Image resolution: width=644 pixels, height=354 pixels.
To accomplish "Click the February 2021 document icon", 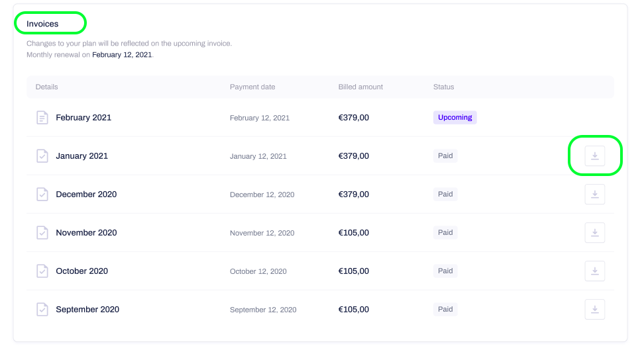I will pyautogui.click(x=42, y=118).
